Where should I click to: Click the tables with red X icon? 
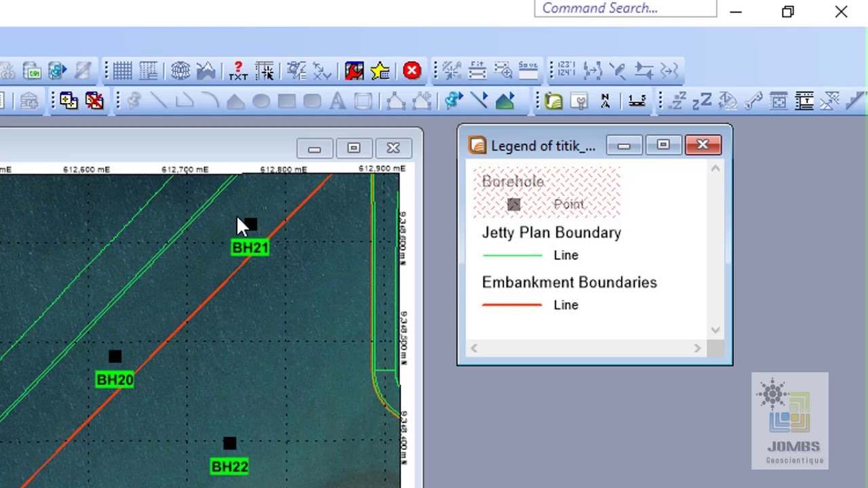click(94, 101)
